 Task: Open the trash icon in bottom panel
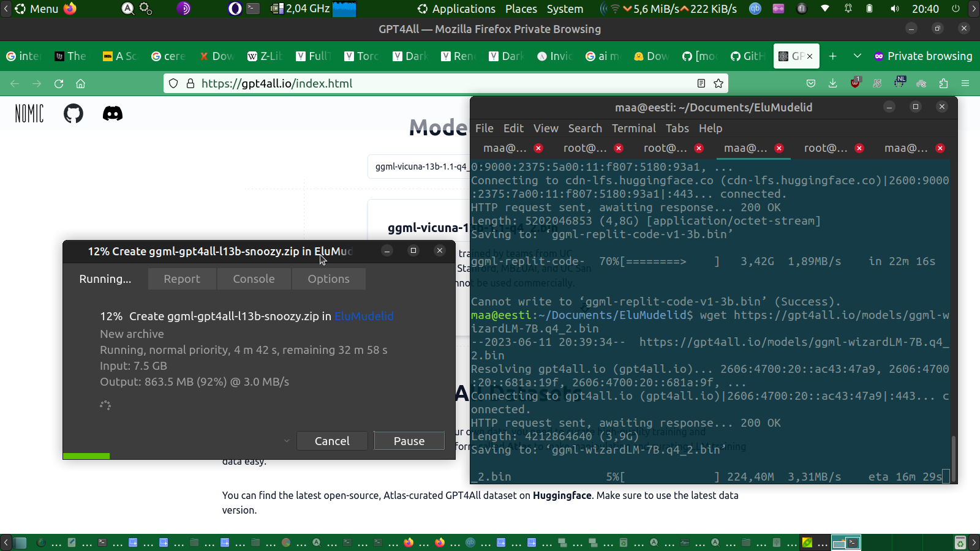960,542
